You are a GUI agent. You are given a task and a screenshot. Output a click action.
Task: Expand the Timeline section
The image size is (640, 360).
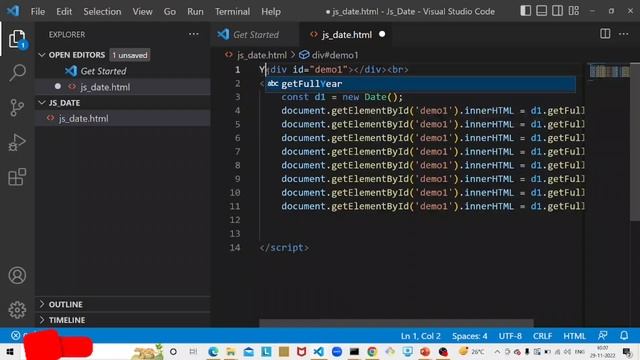tap(42, 320)
